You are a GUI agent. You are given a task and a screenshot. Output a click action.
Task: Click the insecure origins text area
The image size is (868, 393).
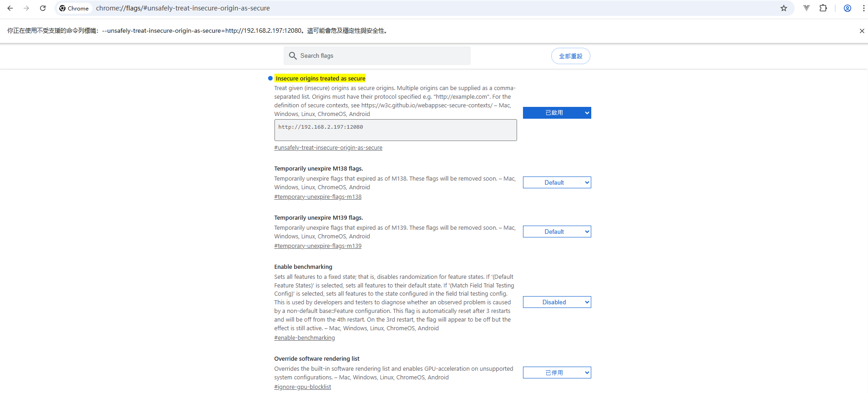395,131
